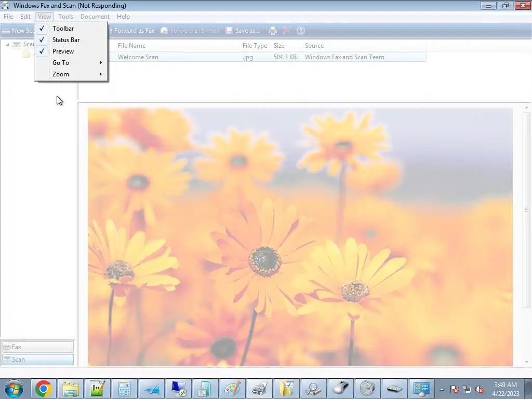Open Paint from taskbar

pyautogui.click(x=233, y=389)
